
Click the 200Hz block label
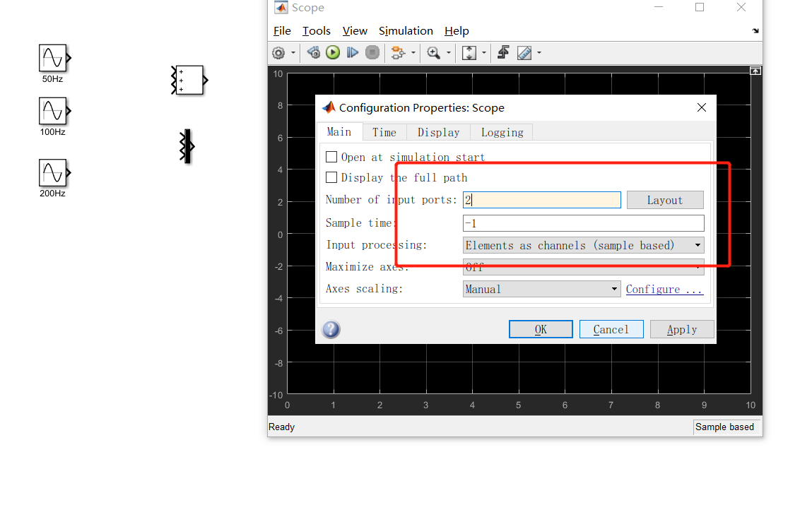[x=52, y=194]
